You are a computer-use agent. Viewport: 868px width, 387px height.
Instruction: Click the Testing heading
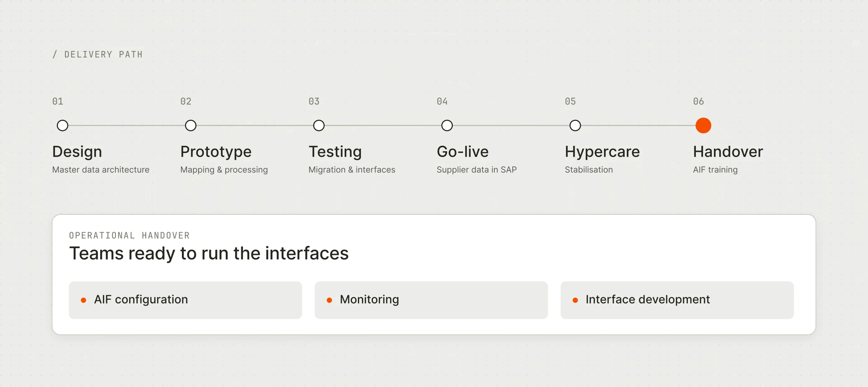335,152
